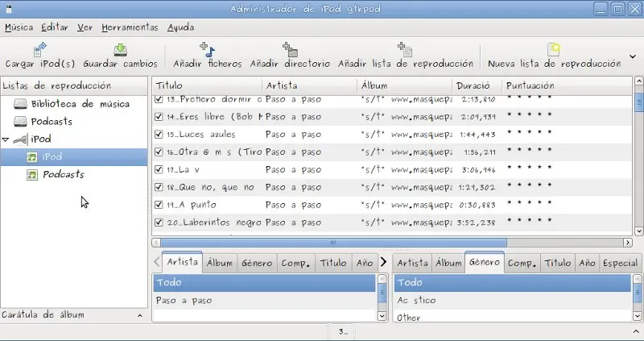Select 'Other' in Género list
Screen dimensions: 644x341
coord(513,317)
